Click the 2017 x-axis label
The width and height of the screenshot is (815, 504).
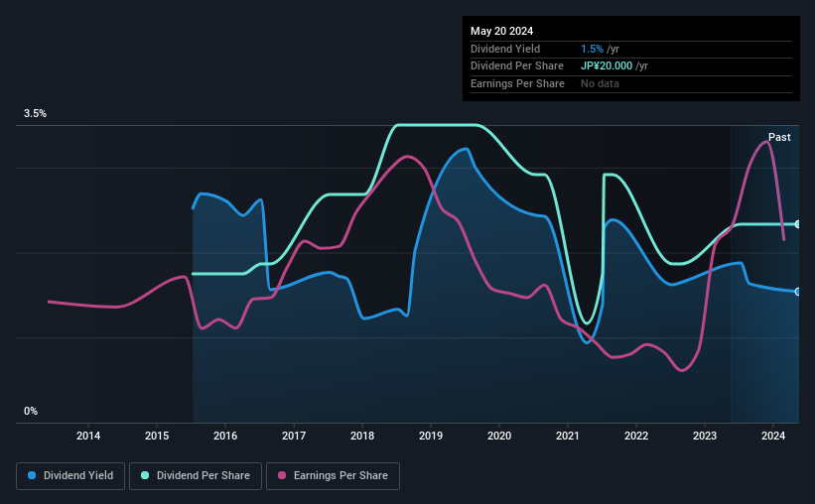coord(294,436)
